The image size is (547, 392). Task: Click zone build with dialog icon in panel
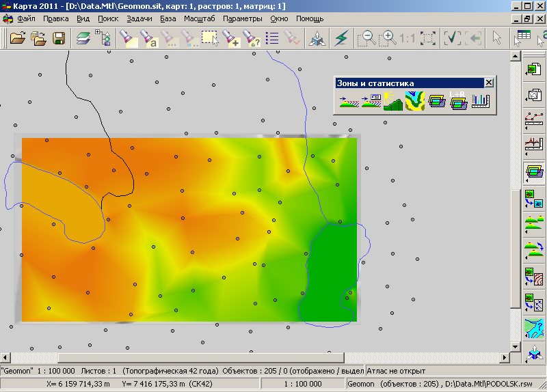pyautogui.click(x=371, y=101)
